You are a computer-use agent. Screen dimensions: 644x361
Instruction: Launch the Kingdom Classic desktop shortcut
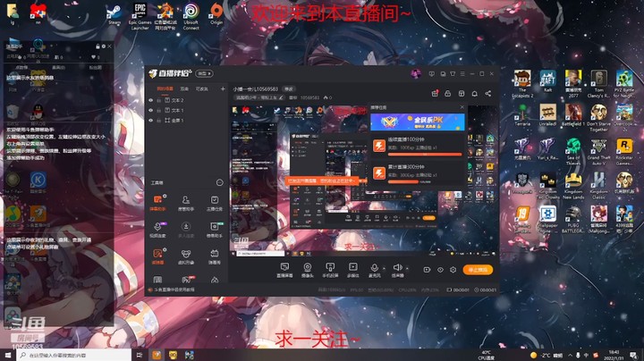598,186
